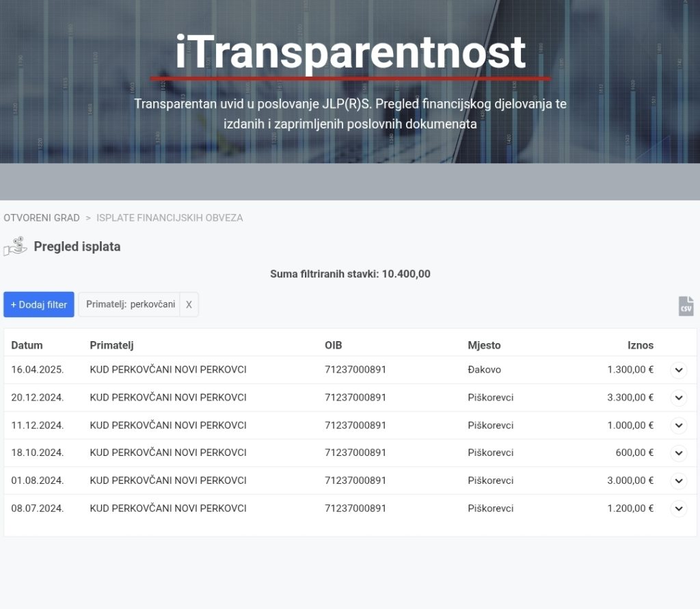The image size is (700, 609).
Task: Click recipient name in the 18.10.2024 row
Action: click(x=168, y=452)
